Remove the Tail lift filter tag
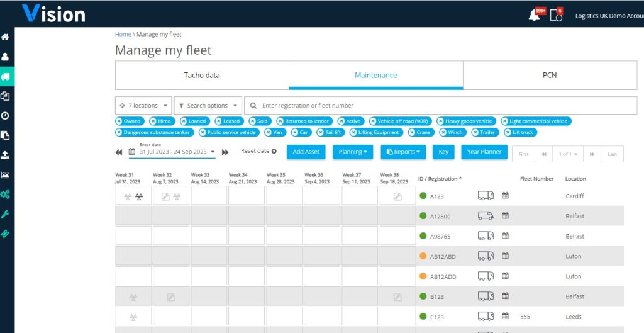The height and width of the screenshot is (333, 644). [x=321, y=132]
